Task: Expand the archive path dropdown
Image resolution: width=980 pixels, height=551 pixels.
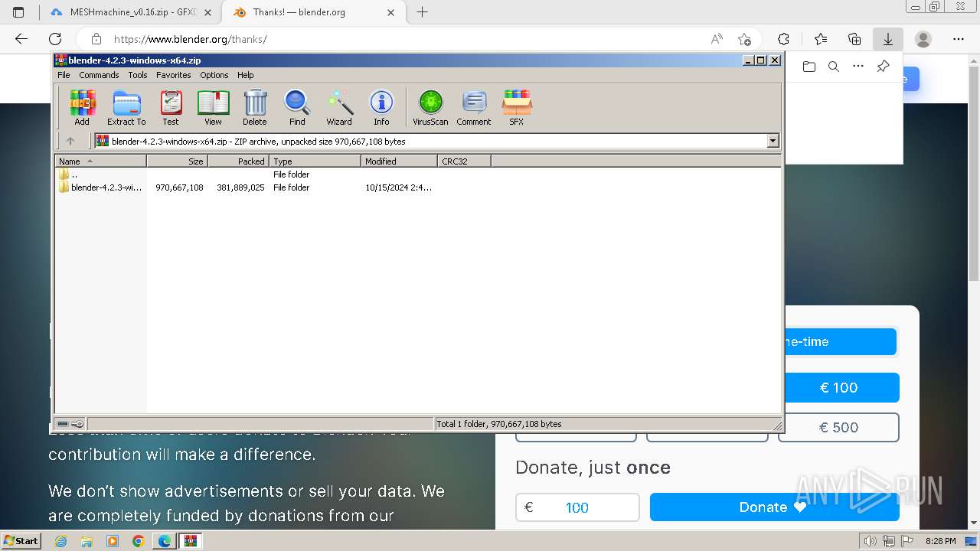Action: click(773, 141)
